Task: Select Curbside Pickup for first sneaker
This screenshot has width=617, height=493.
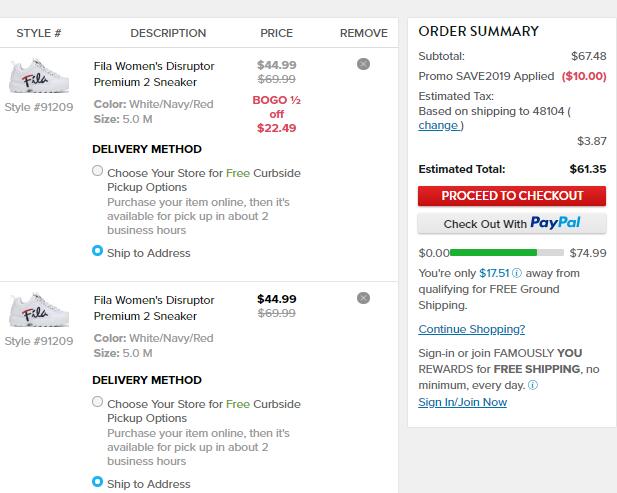Action: point(97,171)
